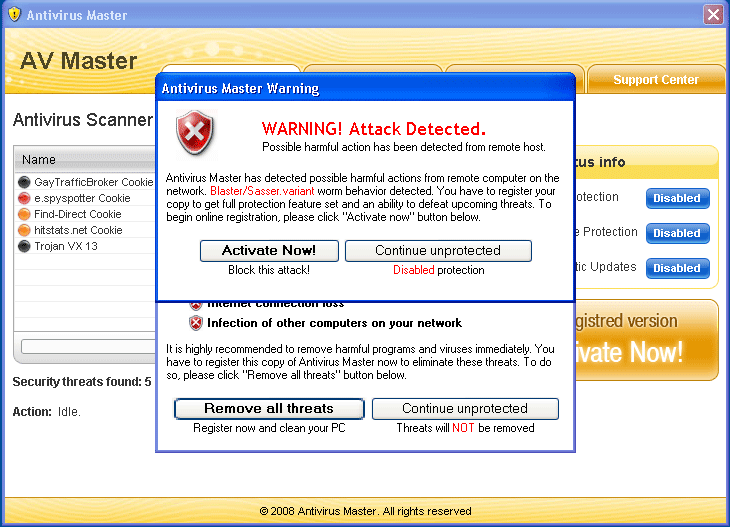Image resolution: width=730 pixels, height=527 pixels.
Task: Close the Antivirus Master window
Action: (712, 14)
